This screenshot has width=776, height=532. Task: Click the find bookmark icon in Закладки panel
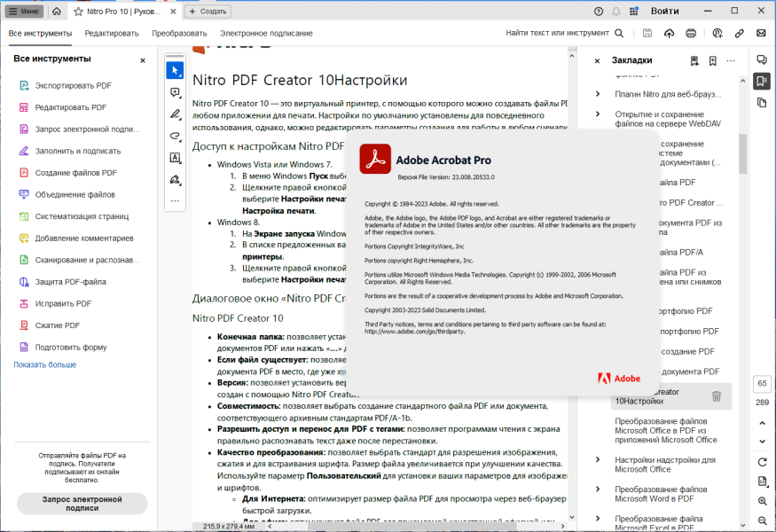(x=694, y=61)
